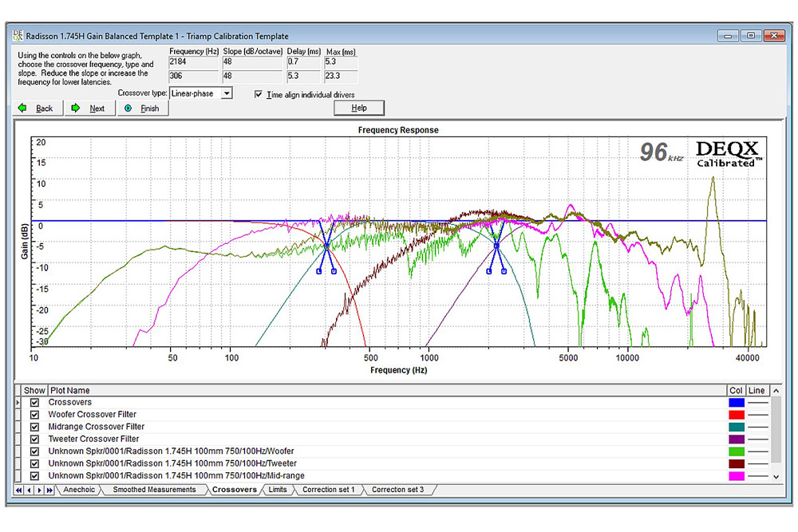Click the green Woofer measurement color swatch
Image resolution: width=798 pixels, height=532 pixels.
coord(737,451)
